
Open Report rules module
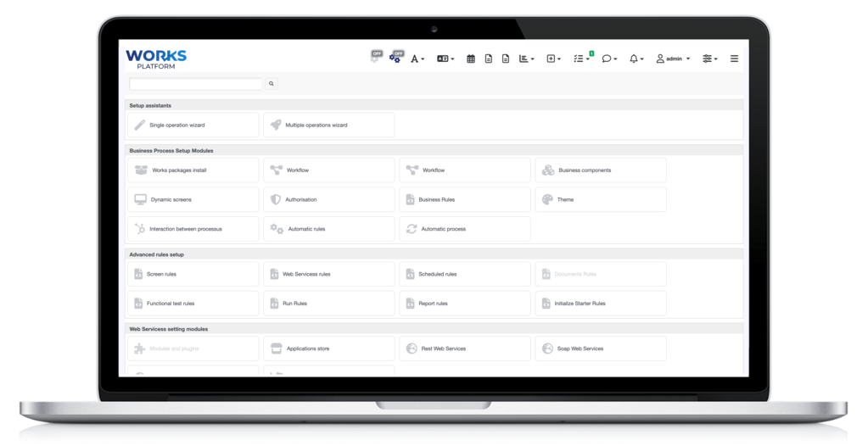(x=464, y=304)
